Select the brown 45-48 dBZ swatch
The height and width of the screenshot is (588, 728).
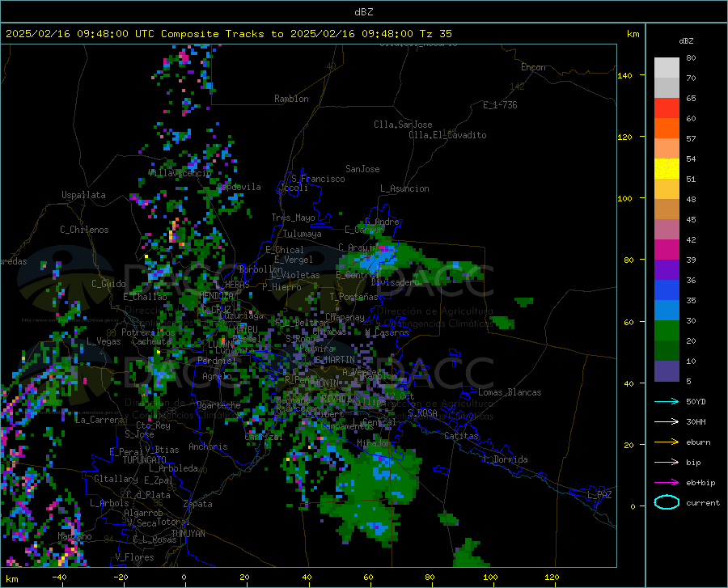pos(667,209)
